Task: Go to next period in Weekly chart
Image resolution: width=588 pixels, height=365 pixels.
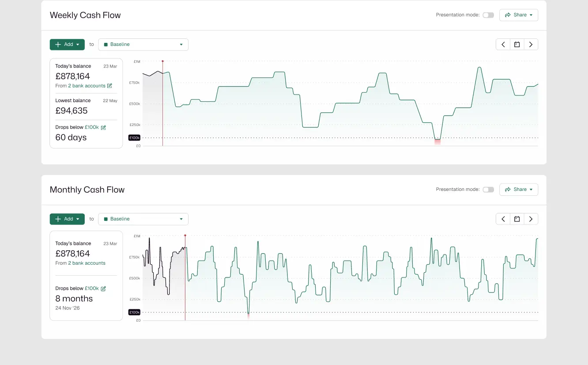Action: pyautogui.click(x=531, y=45)
